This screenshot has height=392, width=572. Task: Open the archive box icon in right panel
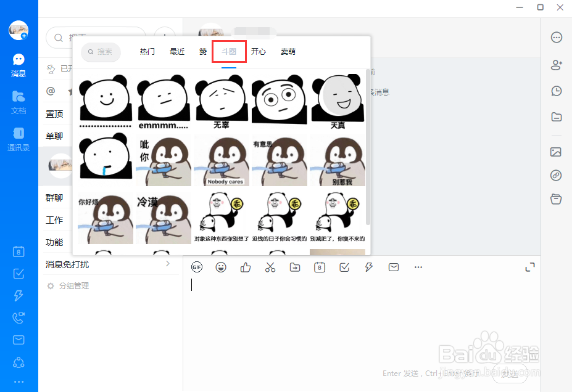556,199
